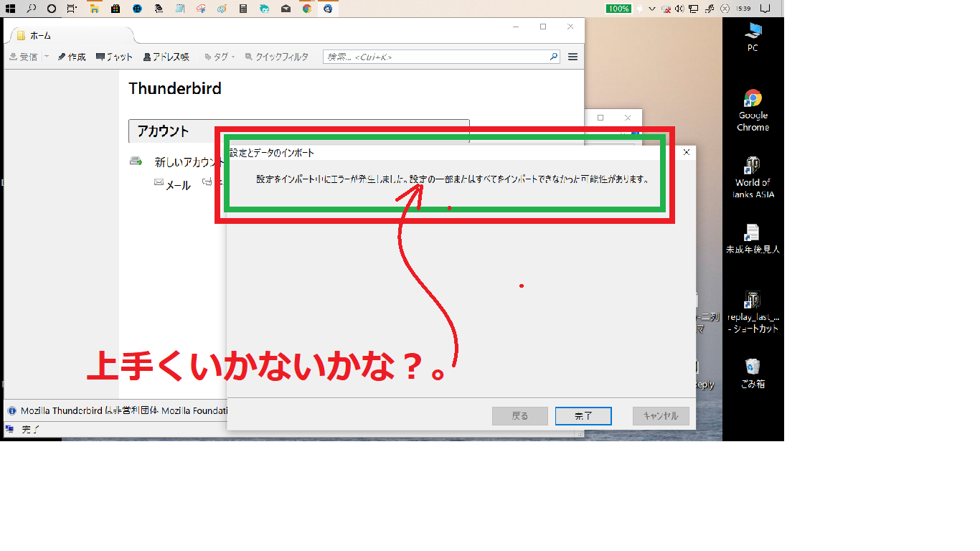The width and height of the screenshot is (980, 551).
Task: Click the 完了 finish button
Action: (x=583, y=416)
